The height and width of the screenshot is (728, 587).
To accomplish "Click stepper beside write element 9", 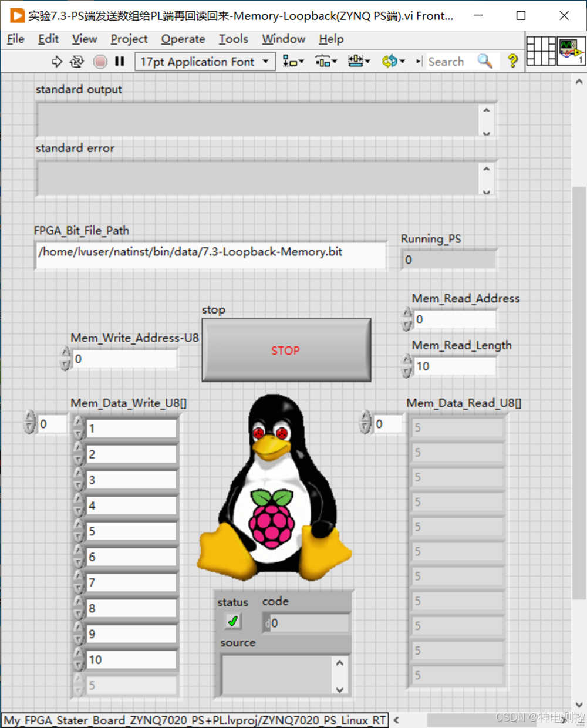I will tap(79, 634).
